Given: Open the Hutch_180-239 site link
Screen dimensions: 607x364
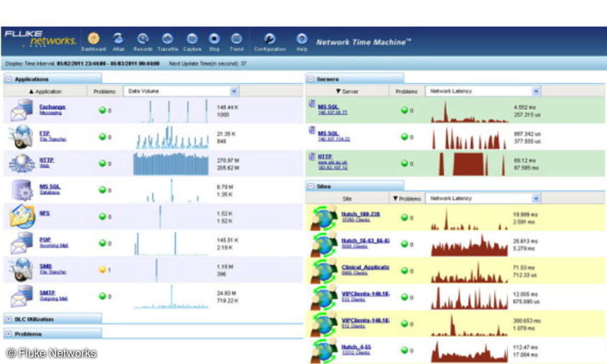Looking at the screenshot, I should click(361, 214).
